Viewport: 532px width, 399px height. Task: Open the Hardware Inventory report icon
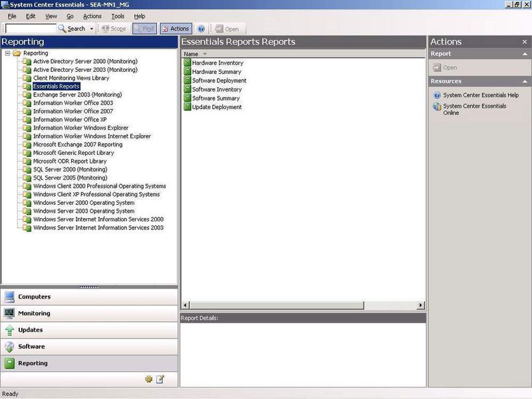pos(188,63)
